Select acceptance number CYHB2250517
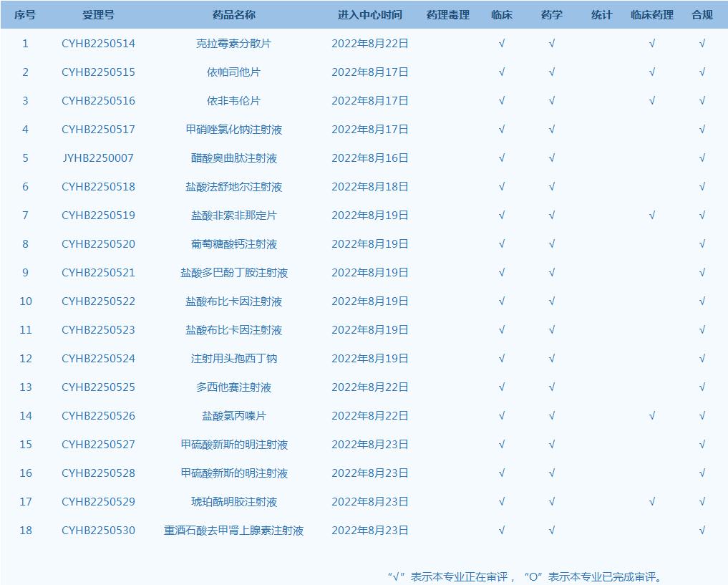728x585 pixels. [x=98, y=130]
